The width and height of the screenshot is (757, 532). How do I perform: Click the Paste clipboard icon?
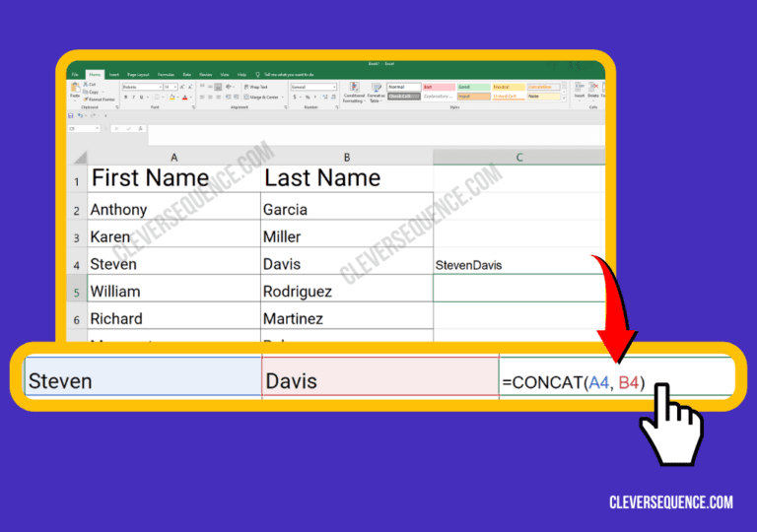(75, 88)
